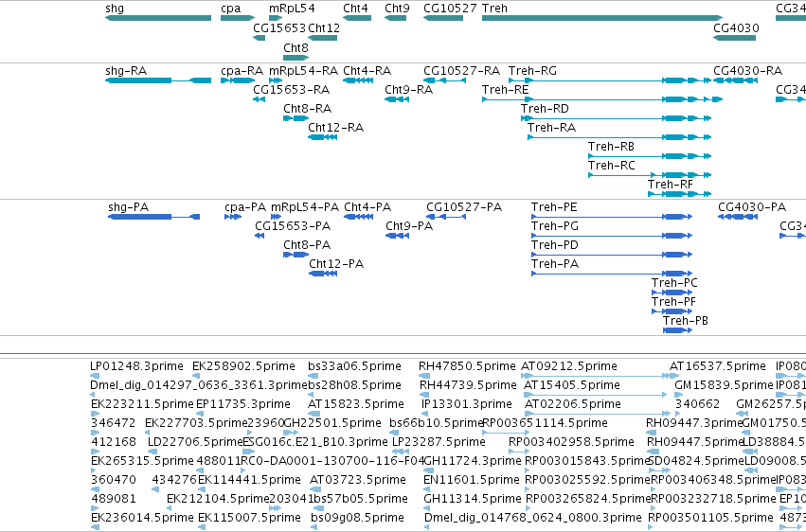806x532 pixels.
Task: Select the AT03723.5prime EST label
Action: tap(358, 480)
